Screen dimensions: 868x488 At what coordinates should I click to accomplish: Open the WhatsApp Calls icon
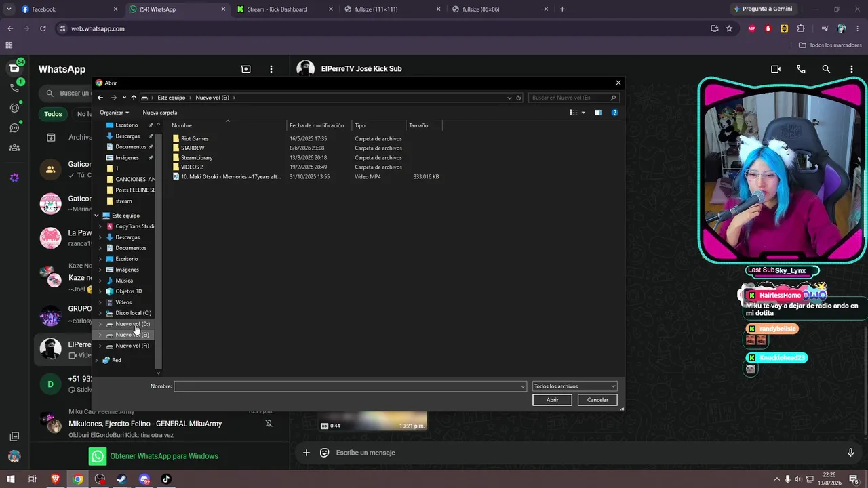(x=14, y=88)
